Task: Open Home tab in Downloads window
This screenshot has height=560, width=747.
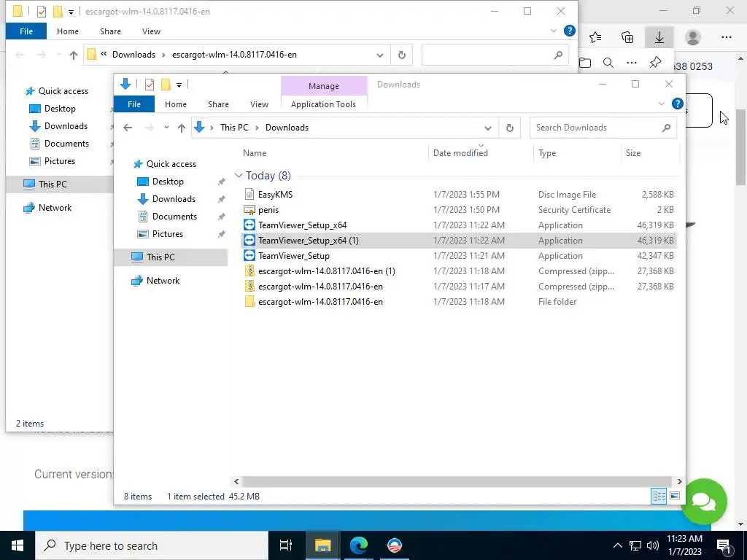Action: (x=176, y=104)
